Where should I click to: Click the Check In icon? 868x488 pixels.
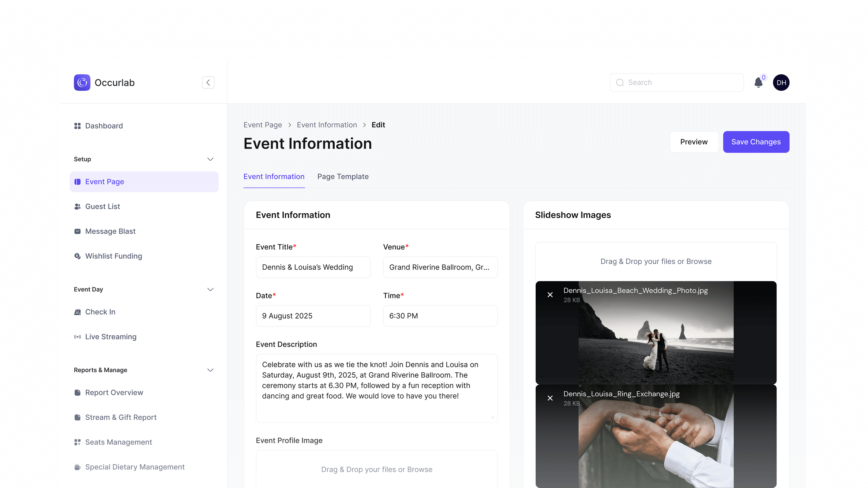(x=78, y=312)
